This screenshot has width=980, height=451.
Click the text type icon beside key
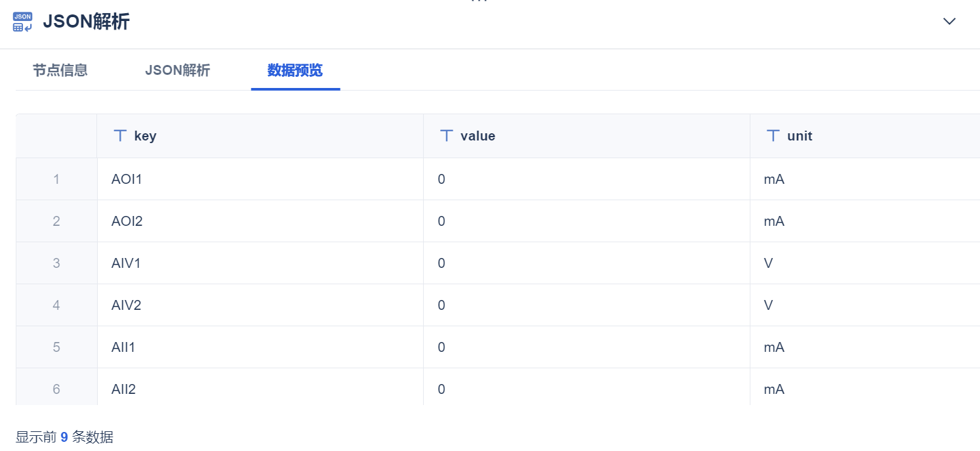[x=120, y=136]
